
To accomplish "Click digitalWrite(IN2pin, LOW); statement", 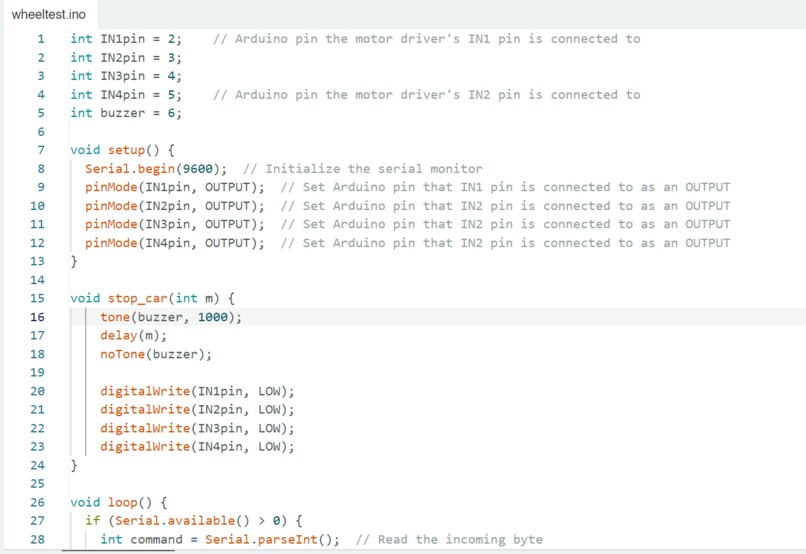I will coord(197,410).
